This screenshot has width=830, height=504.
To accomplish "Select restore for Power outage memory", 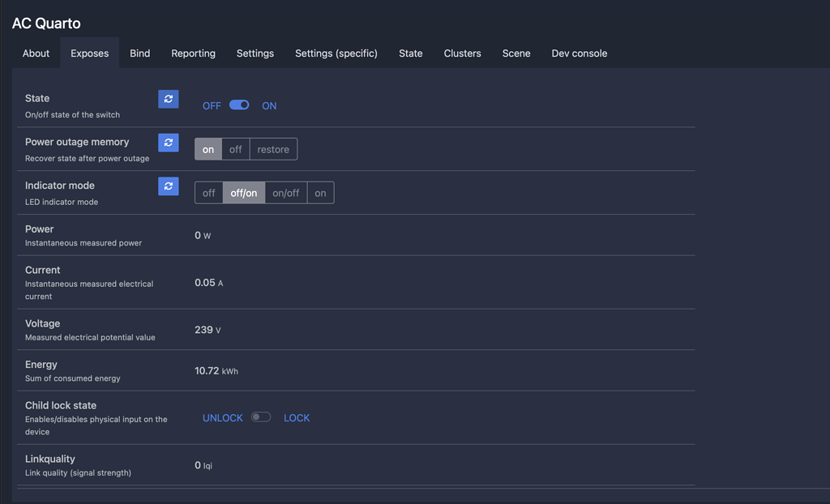I will [273, 148].
